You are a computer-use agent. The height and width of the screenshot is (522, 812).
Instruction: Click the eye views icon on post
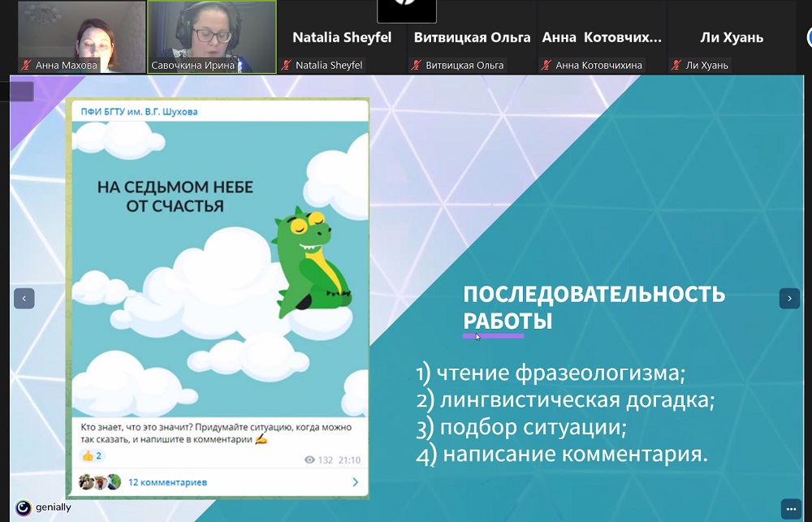309,460
